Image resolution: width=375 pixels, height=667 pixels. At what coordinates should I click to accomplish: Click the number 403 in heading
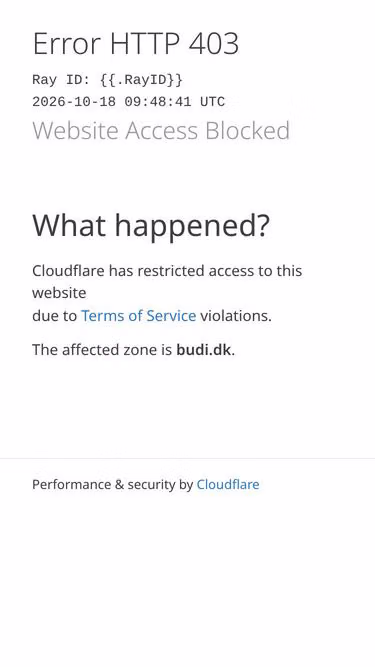click(213, 43)
